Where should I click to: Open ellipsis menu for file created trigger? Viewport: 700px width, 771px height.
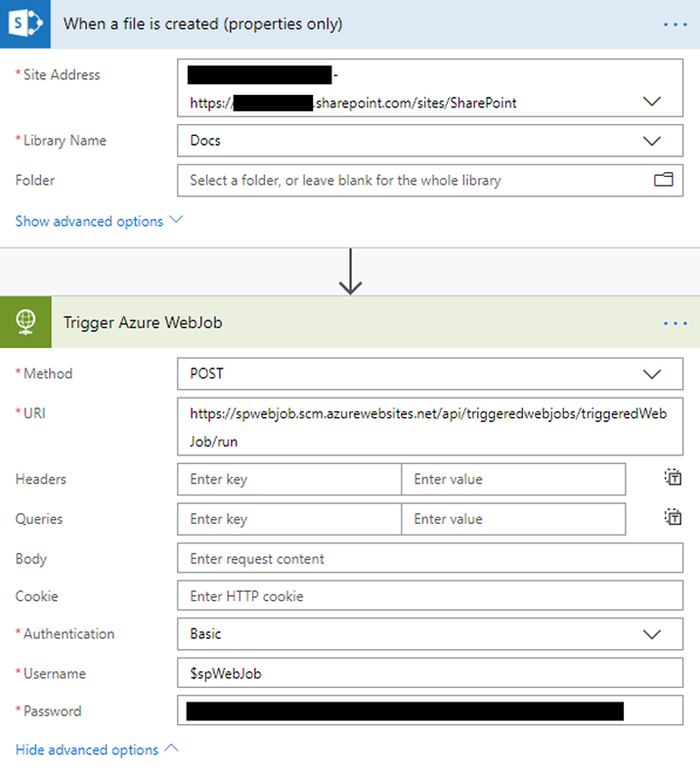(675, 24)
